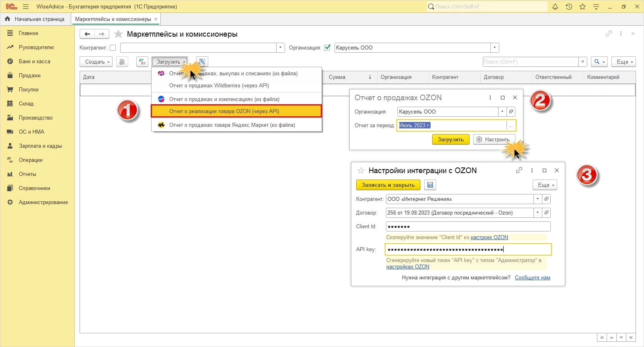Open Производство section in sidebar
Image resolution: width=644 pixels, height=347 pixels.
point(35,118)
